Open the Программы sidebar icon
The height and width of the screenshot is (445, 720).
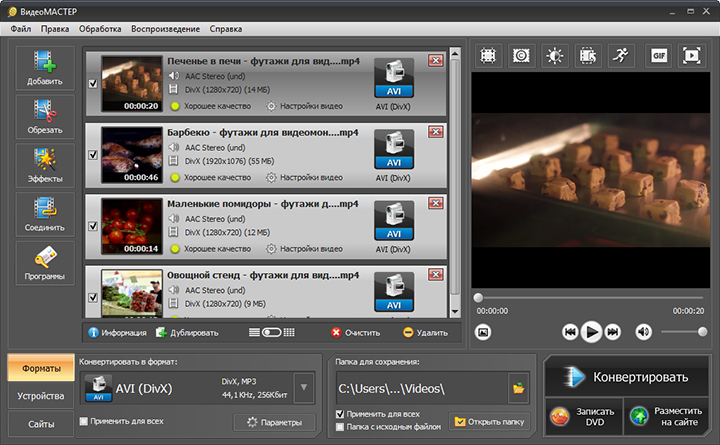(45, 263)
